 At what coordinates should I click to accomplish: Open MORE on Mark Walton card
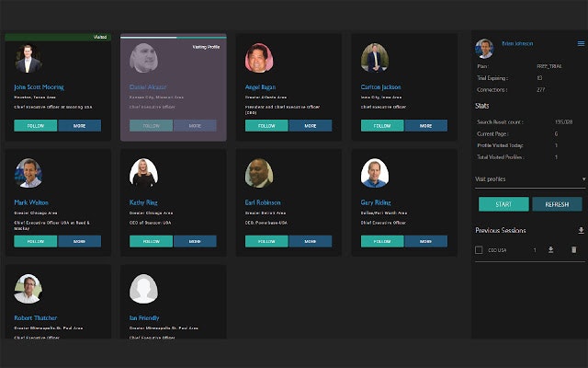pos(80,241)
